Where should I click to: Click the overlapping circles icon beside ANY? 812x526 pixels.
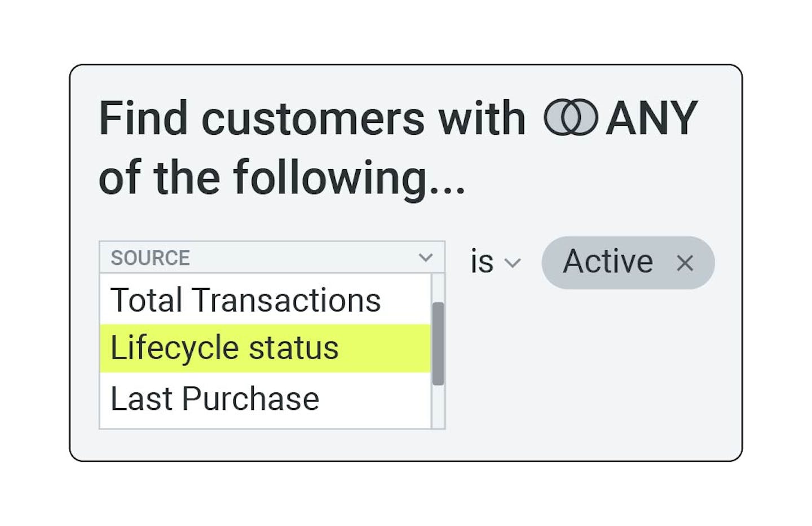coord(570,117)
